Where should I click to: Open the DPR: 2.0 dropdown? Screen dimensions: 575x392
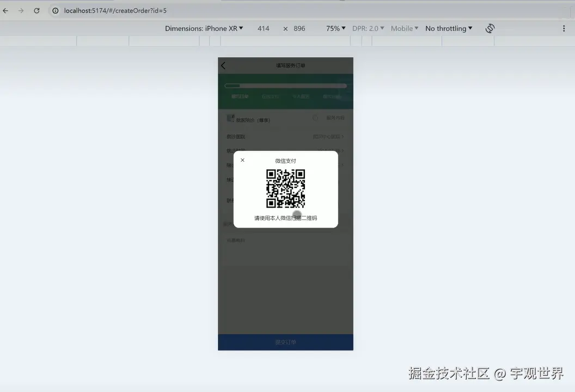(x=368, y=29)
